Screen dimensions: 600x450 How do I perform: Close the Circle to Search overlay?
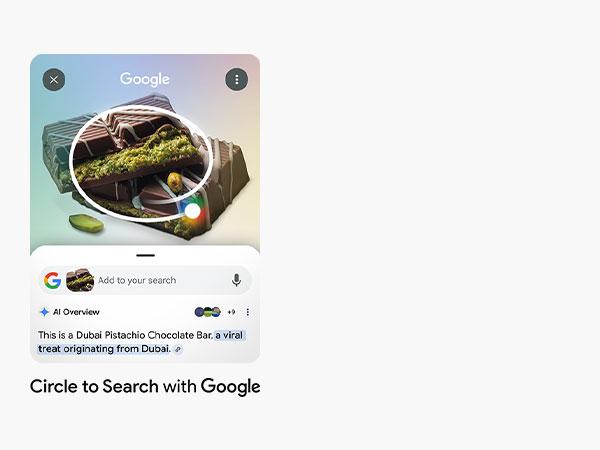pyautogui.click(x=54, y=80)
